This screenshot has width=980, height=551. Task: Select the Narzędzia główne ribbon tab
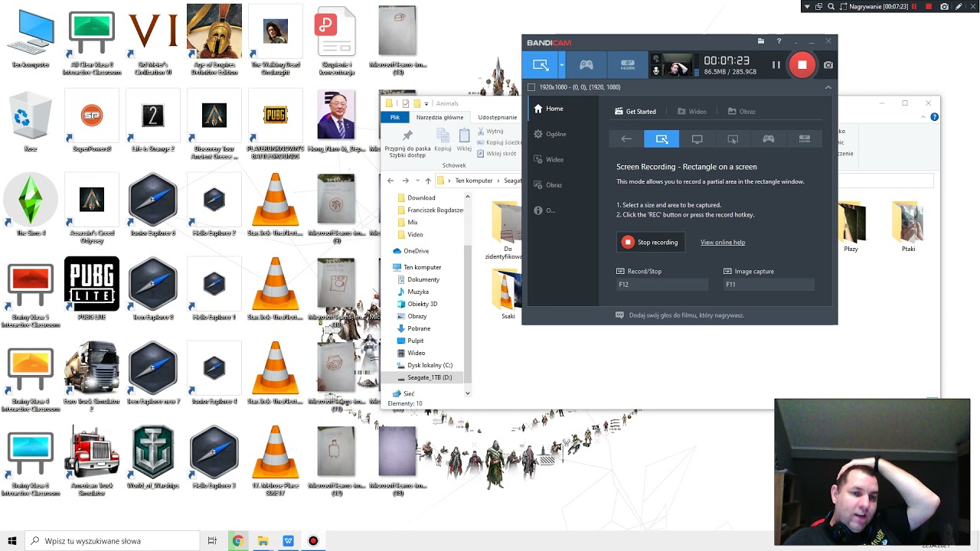[439, 117]
